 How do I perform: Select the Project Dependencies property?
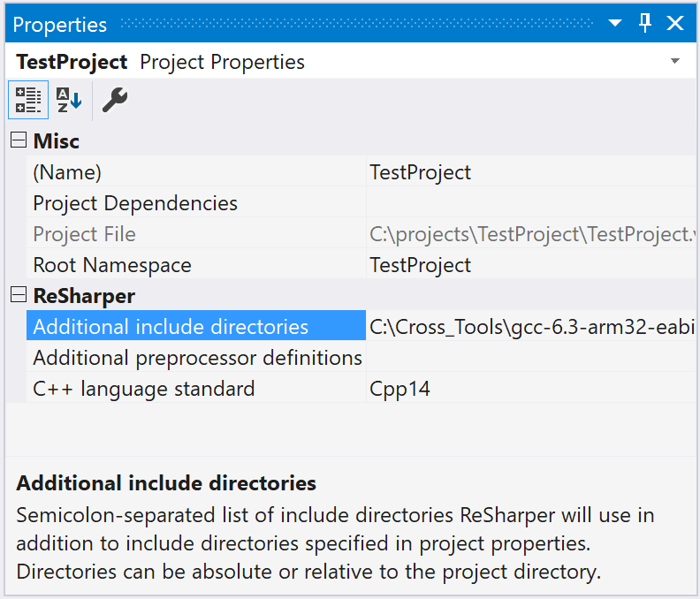coord(135,203)
